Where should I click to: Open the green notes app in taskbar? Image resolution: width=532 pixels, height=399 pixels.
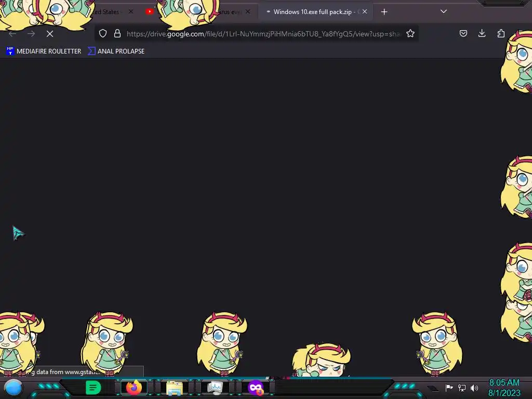click(x=93, y=388)
